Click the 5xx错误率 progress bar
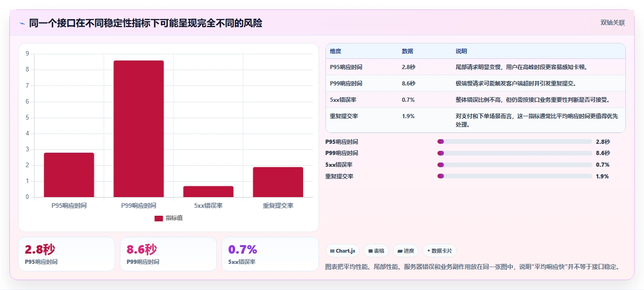The image size is (644, 290). click(515, 165)
